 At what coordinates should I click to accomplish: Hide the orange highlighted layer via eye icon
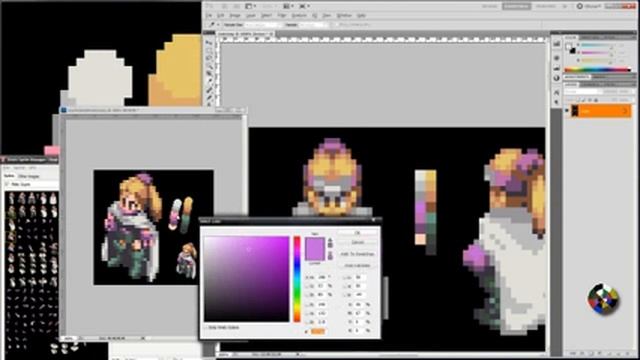(567, 111)
